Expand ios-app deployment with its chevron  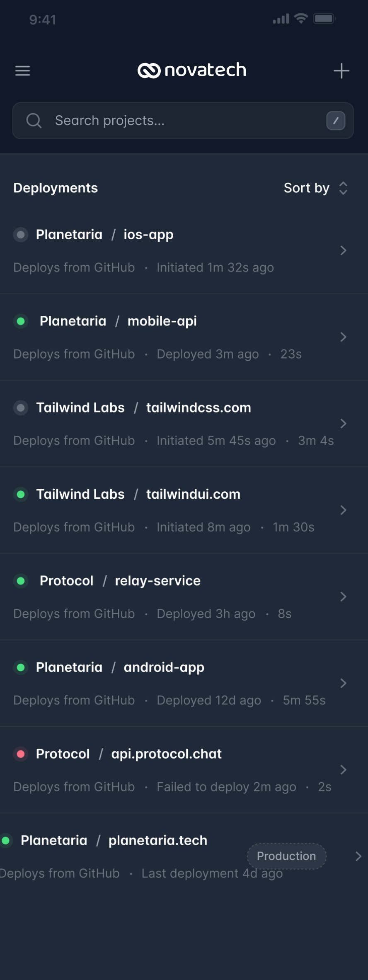pos(343,250)
